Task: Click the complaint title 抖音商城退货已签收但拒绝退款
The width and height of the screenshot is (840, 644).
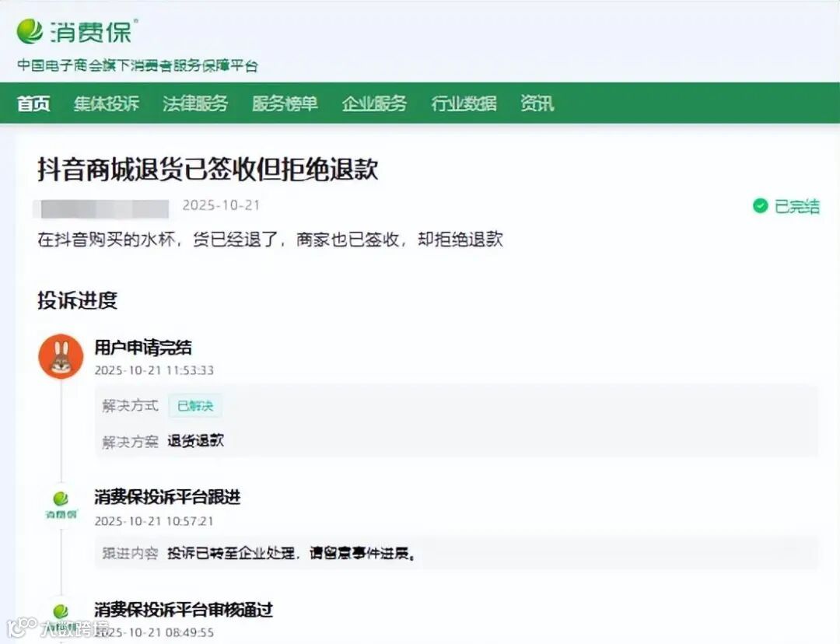Action: (x=208, y=170)
